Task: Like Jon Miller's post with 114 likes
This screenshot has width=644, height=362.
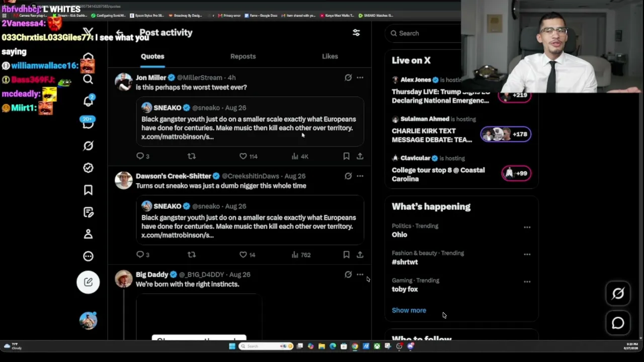Action: [x=248, y=156]
